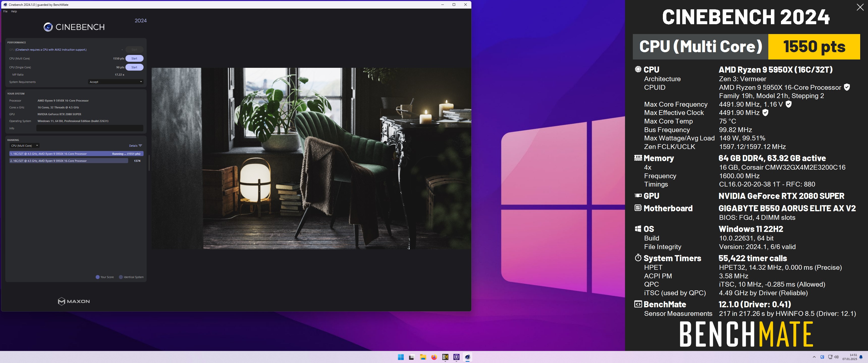Close the BenchMate result overlay
This screenshot has height=363, width=868.
[860, 7]
